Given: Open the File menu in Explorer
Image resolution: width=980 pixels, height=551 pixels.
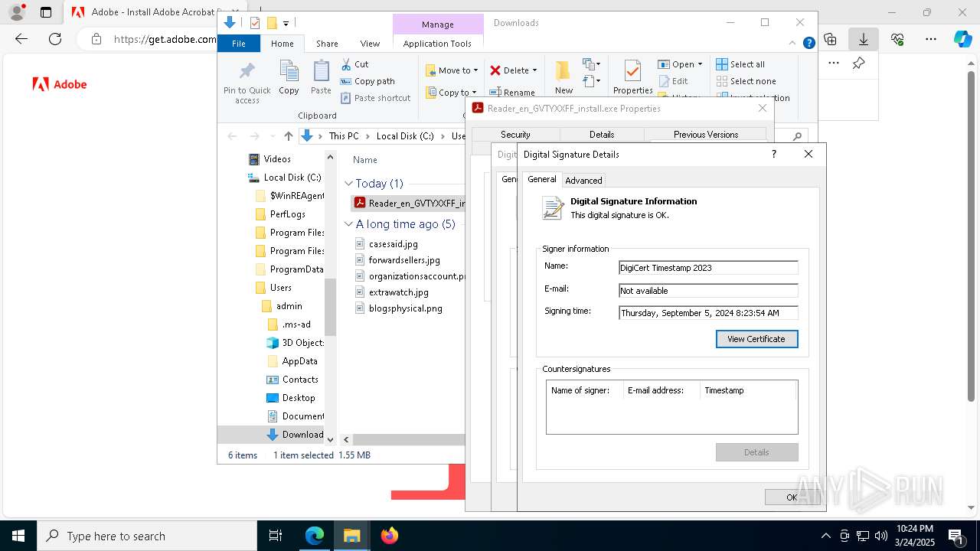Looking at the screenshot, I should 239,44.
